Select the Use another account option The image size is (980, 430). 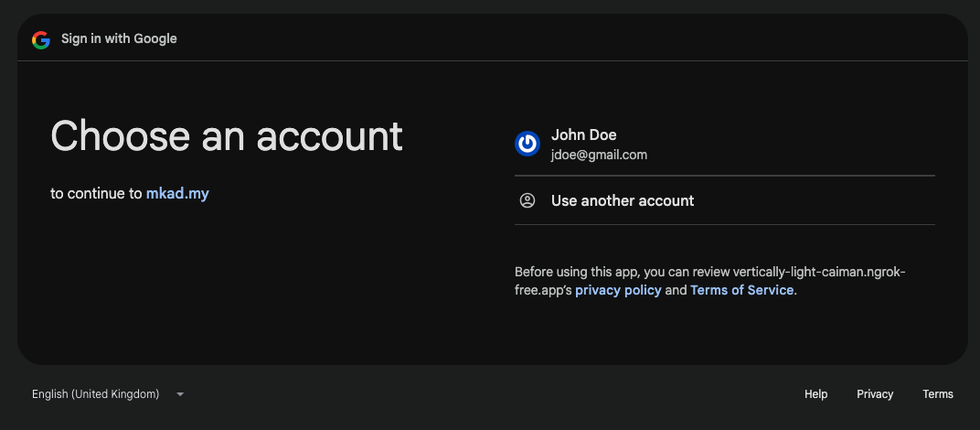622,200
